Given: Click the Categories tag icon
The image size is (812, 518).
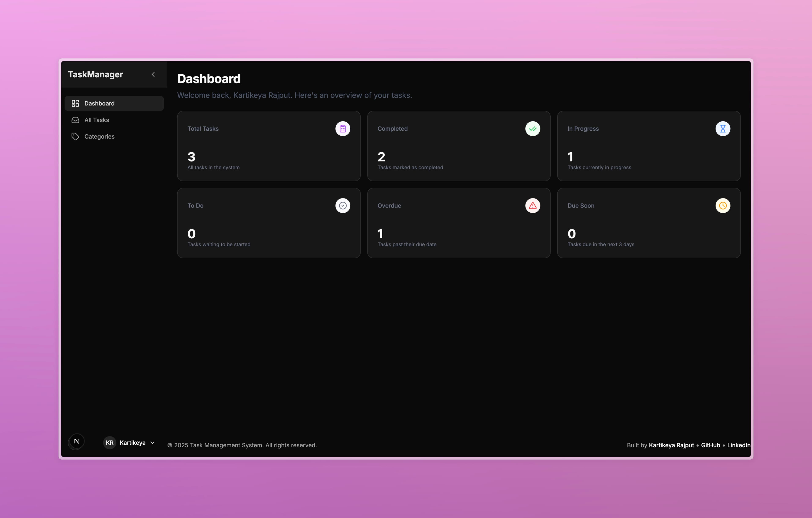Looking at the screenshot, I should click(75, 136).
